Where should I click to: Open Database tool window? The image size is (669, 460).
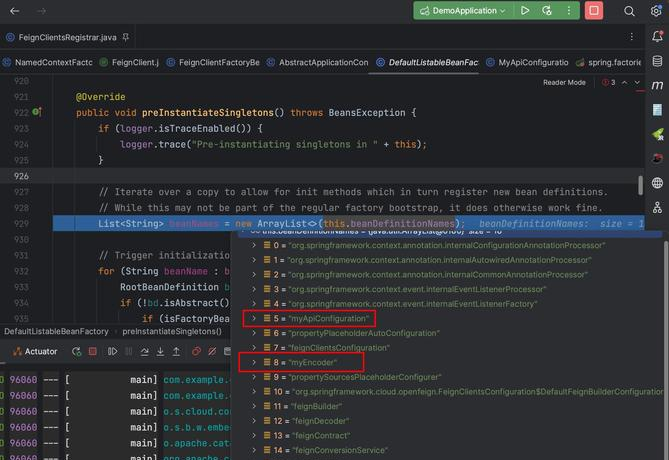tap(657, 61)
